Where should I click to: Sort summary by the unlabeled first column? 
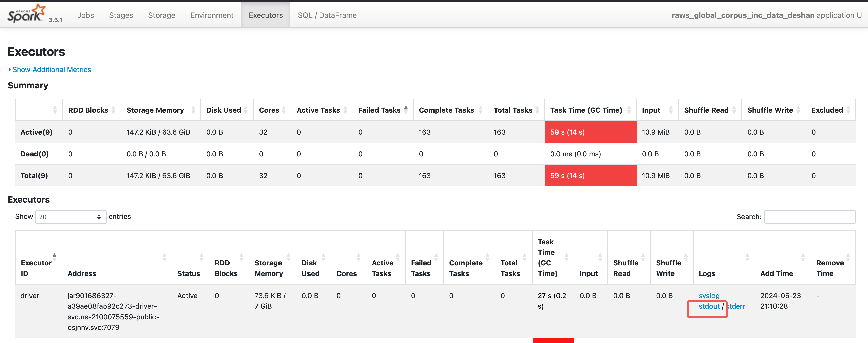(39, 110)
